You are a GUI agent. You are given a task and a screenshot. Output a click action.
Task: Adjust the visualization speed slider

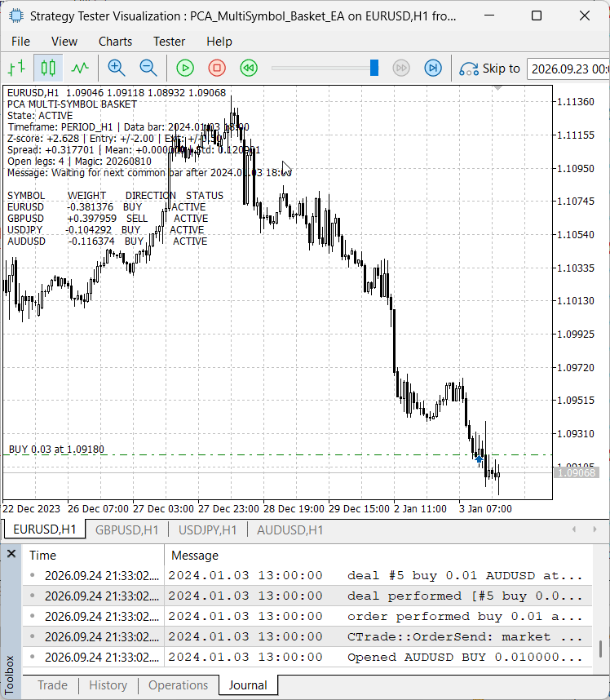[x=374, y=68]
